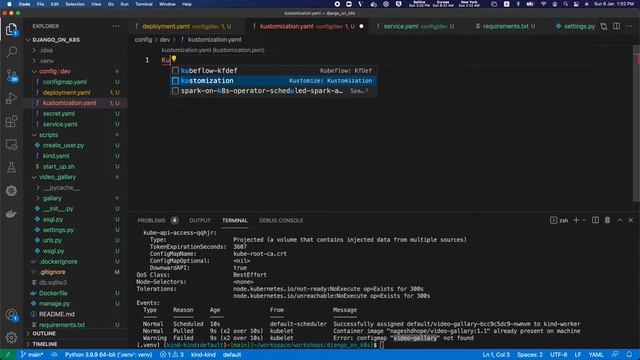Open the Docker whale view

pos(11,213)
